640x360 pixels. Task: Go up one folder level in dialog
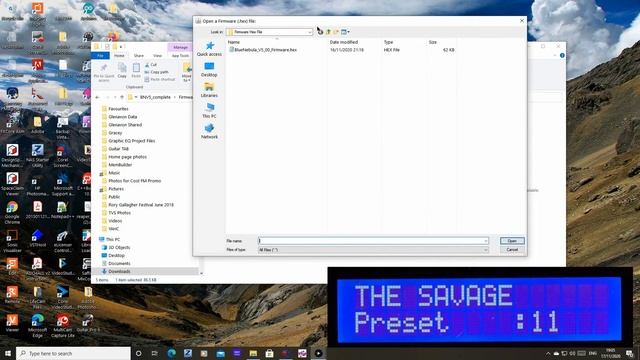(328, 32)
